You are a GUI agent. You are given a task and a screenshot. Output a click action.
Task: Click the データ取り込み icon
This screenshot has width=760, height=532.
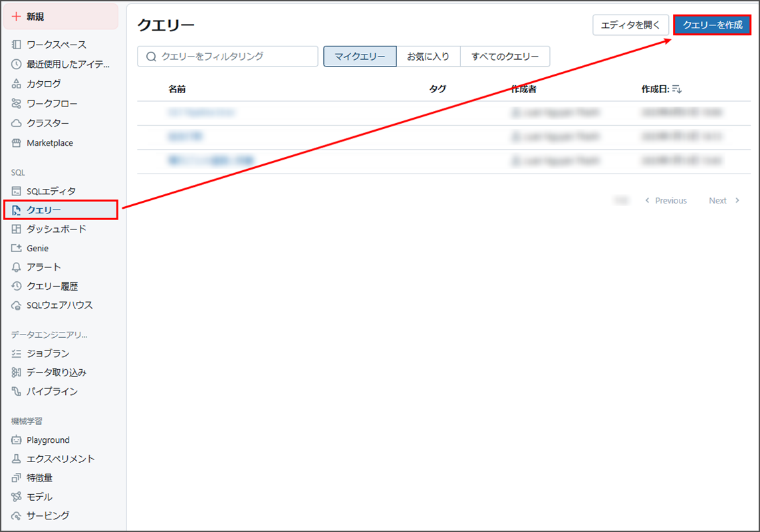[x=16, y=372]
